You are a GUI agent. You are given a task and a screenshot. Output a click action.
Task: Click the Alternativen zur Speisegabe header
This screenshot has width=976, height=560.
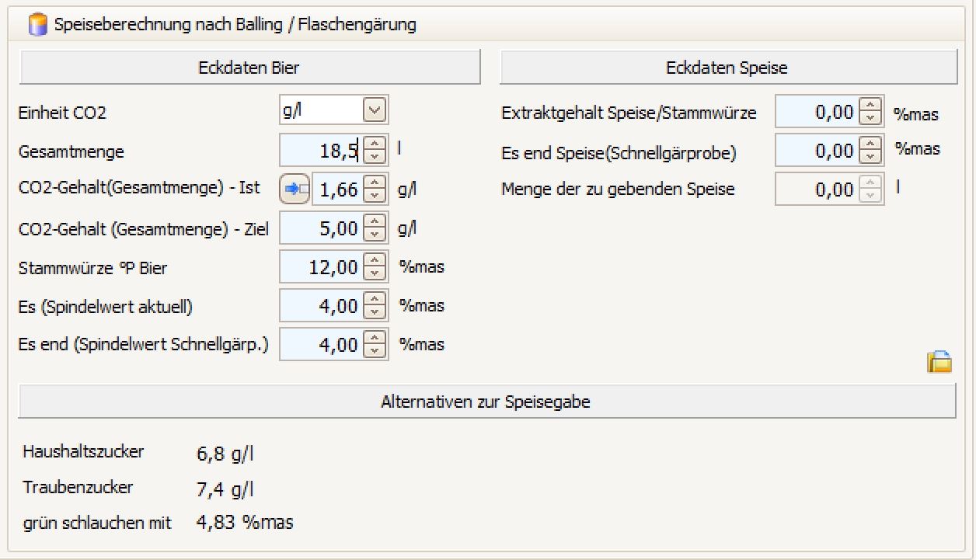(x=486, y=402)
